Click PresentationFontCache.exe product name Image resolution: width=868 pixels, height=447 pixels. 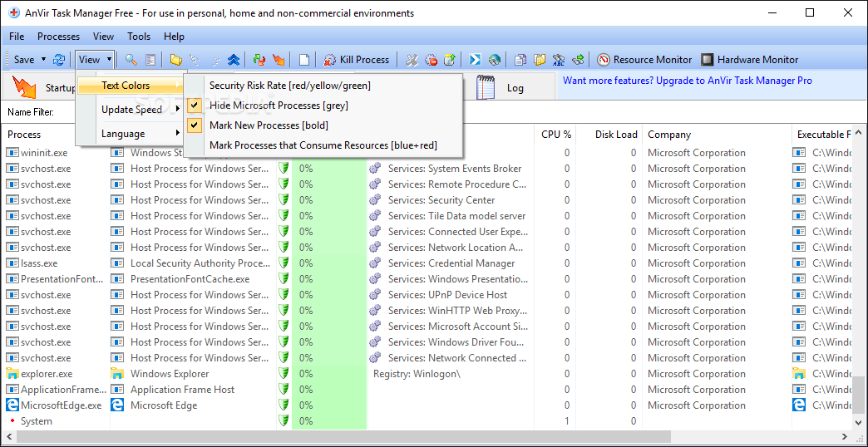point(190,279)
